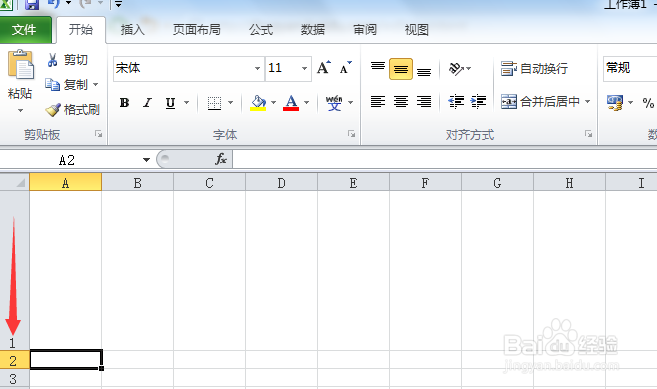The height and width of the screenshot is (389, 657).
Task: Open the merge and center dropdown arrow
Action: click(x=587, y=101)
